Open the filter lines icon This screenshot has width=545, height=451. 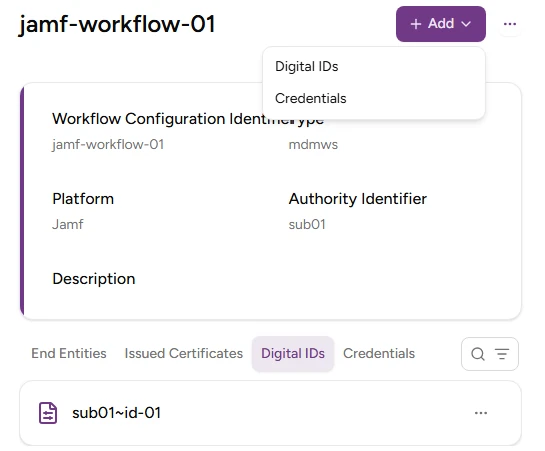[x=502, y=354]
